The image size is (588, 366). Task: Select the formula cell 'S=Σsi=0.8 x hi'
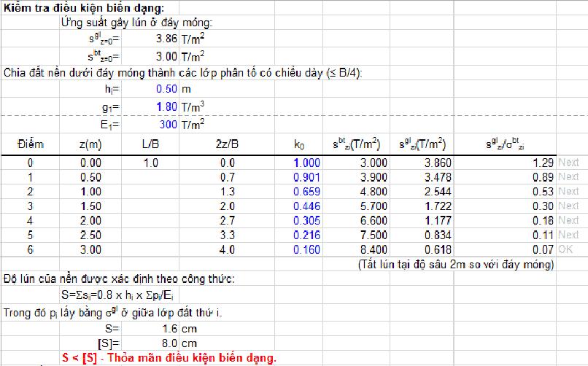coord(117,295)
